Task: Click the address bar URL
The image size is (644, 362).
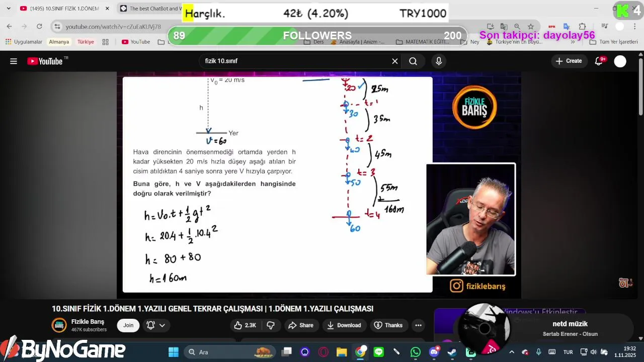Action: pos(113,27)
